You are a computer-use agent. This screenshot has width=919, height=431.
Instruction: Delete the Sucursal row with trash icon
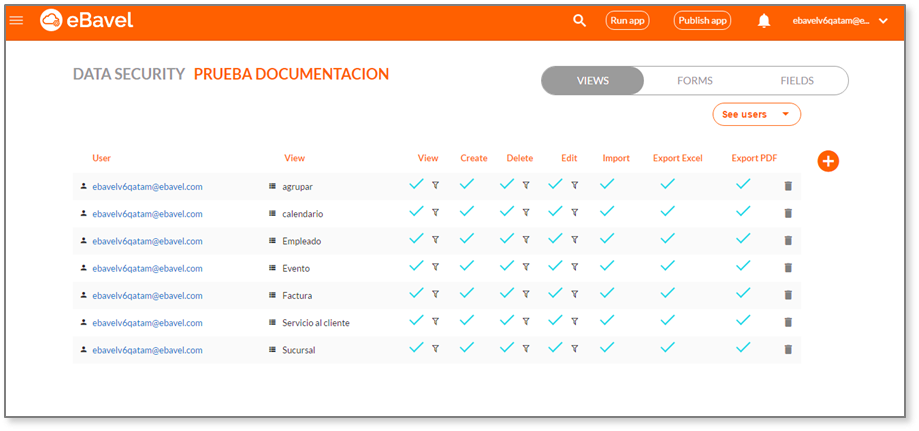(x=788, y=349)
